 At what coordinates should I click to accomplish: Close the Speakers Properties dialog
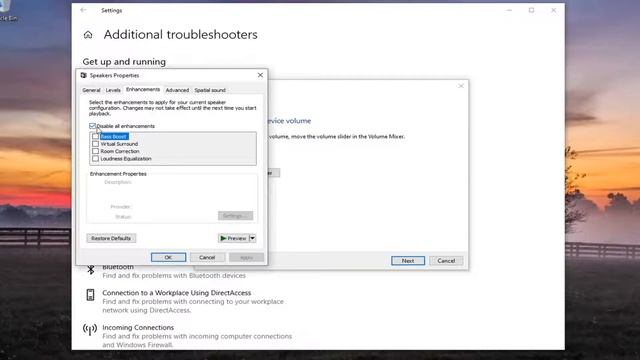pos(260,75)
